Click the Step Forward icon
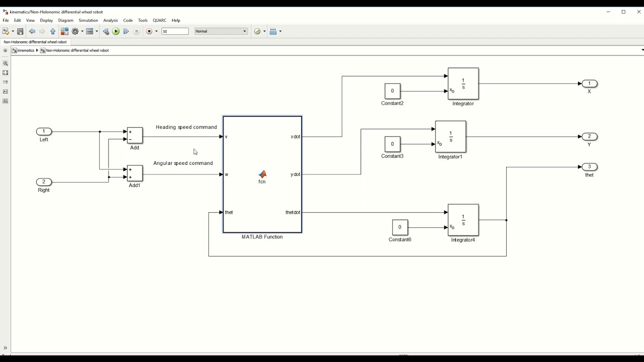The height and width of the screenshot is (362, 644). 126,31
